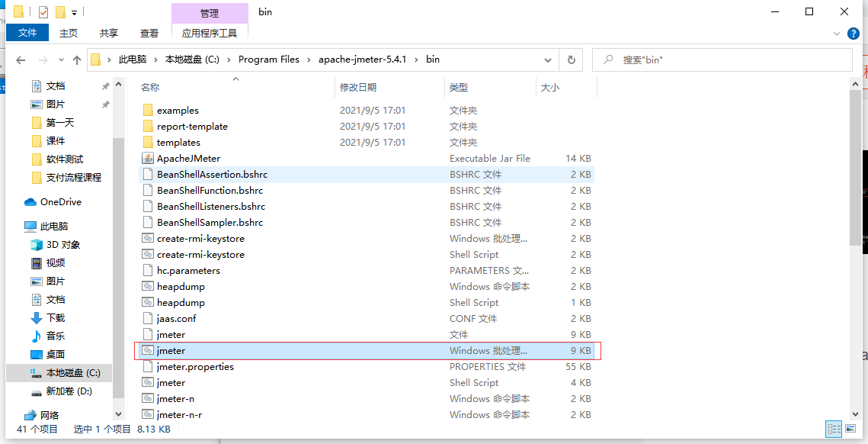The image size is (868, 444).
Task: Expand the ribbon with chevron
Action: 837,34
